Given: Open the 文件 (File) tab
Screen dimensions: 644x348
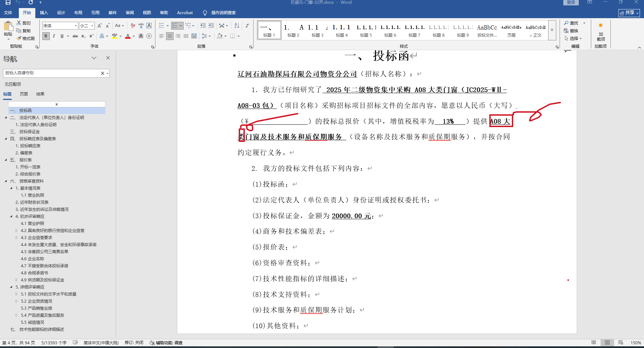Looking at the screenshot, I should (x=8, y=13).
